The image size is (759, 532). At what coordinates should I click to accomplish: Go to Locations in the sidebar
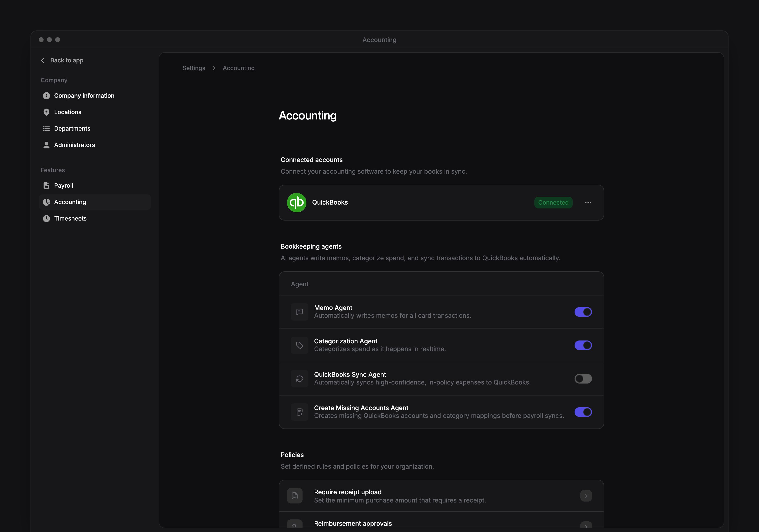point(95,112)
